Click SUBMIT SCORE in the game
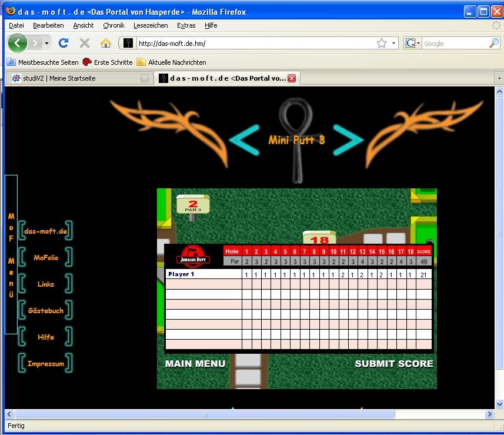This screenshot has height=435, width=504. pos(393,364)
